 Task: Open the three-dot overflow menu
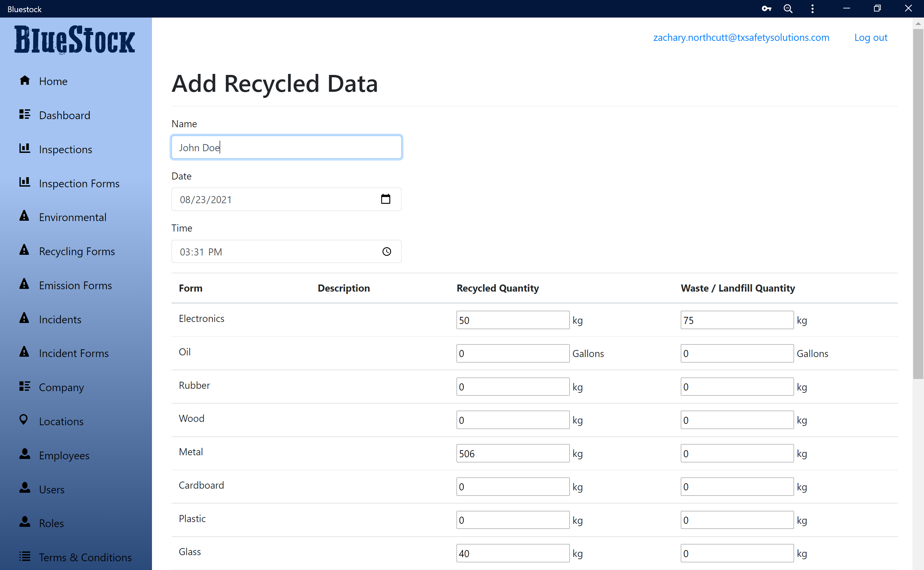(x=812, y=8)
